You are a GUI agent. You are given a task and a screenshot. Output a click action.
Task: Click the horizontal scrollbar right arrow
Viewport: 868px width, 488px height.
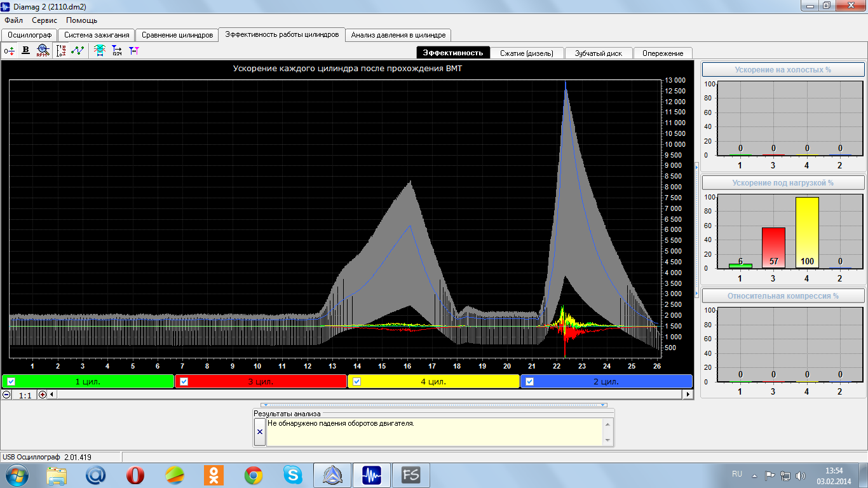(x=688, y=395)
